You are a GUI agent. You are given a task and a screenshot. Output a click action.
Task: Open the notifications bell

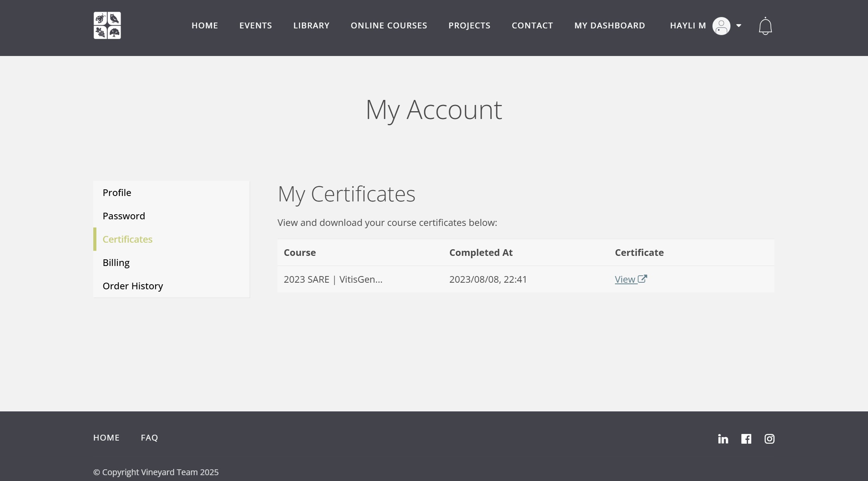[x=765, y=26]
